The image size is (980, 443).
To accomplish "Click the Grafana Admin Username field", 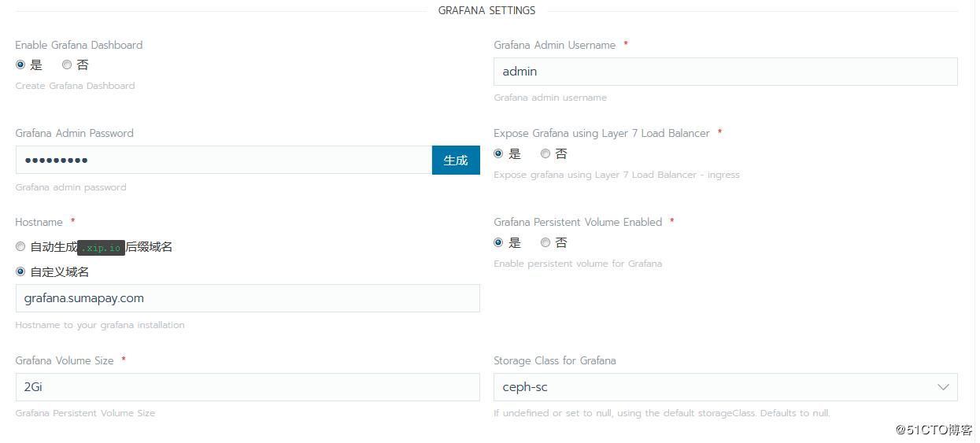I will [725, 72].
